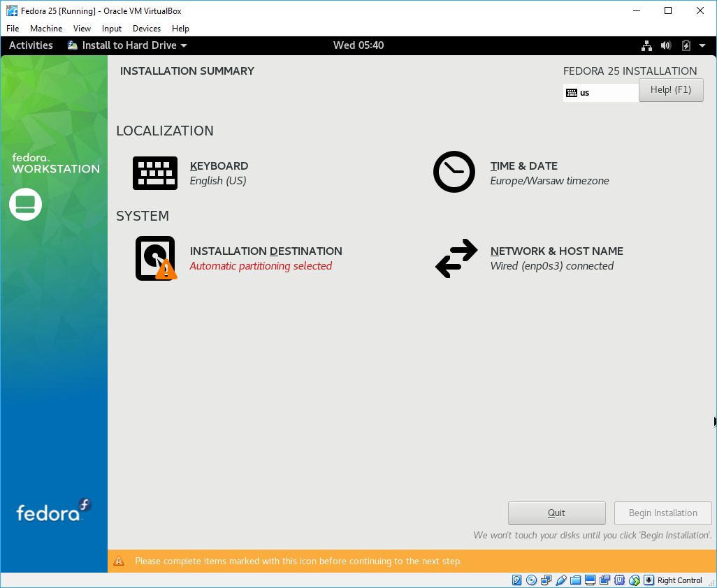
Task: Open Installation Destination hard disk icon
Action: (x=156, y=258)
